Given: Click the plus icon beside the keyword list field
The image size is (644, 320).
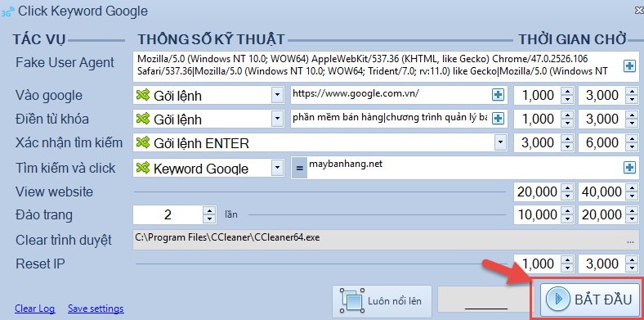Looking at the screenshot, I should coord(498,119).
